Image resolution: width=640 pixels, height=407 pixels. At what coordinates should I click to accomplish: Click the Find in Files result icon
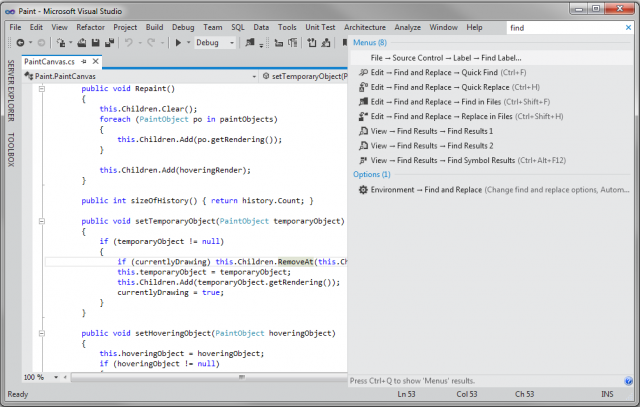[x=363, y=102]
